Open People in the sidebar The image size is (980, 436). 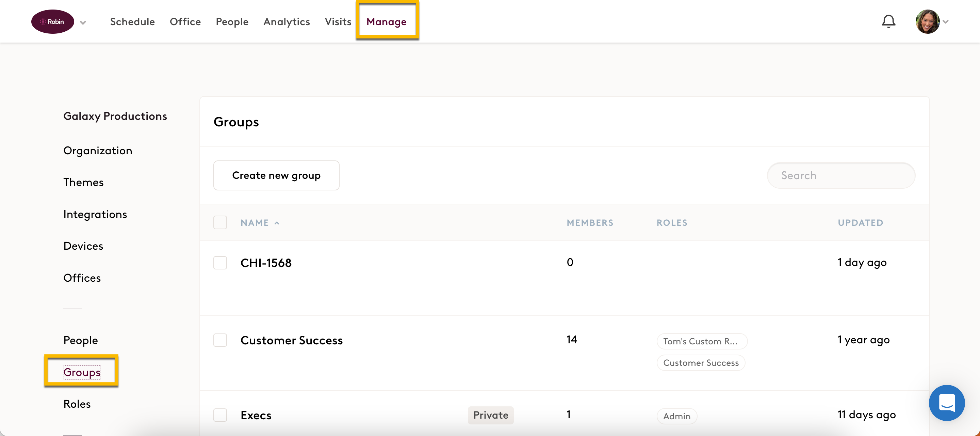coord(81,340)
